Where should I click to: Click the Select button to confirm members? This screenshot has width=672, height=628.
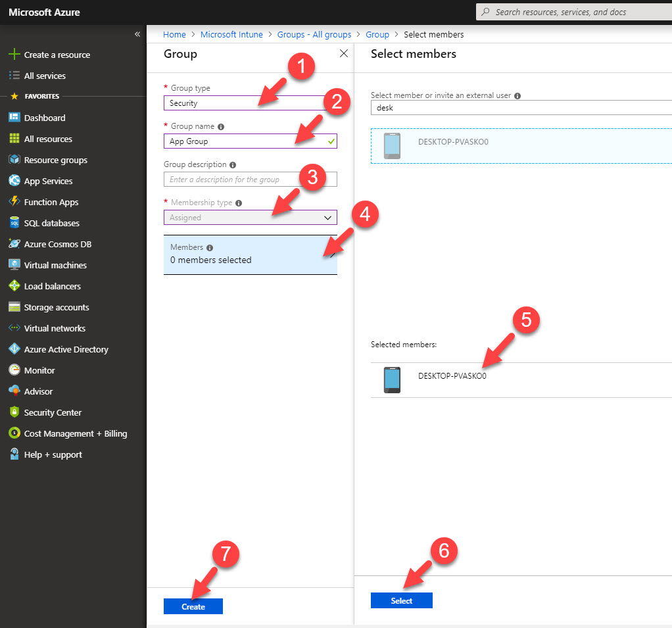401,600
